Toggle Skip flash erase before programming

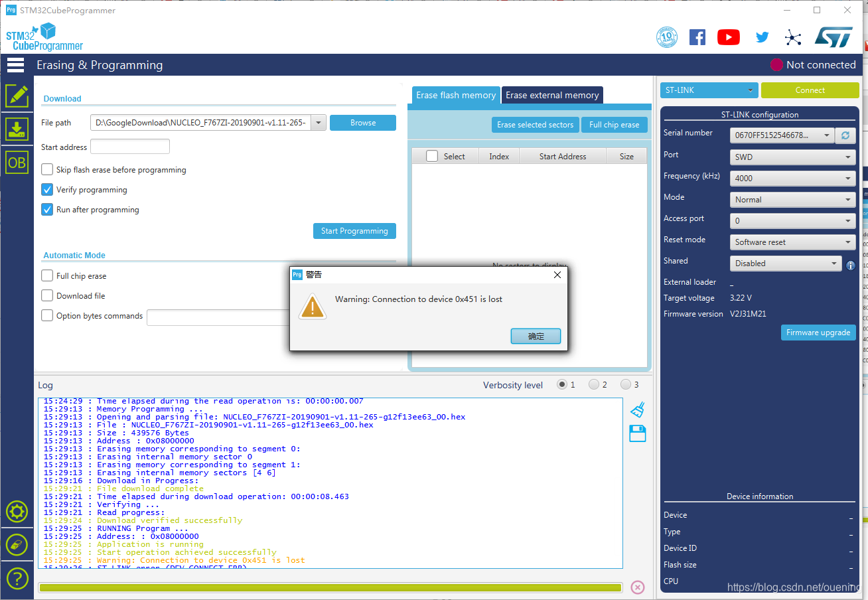click(x=47, y=170)
